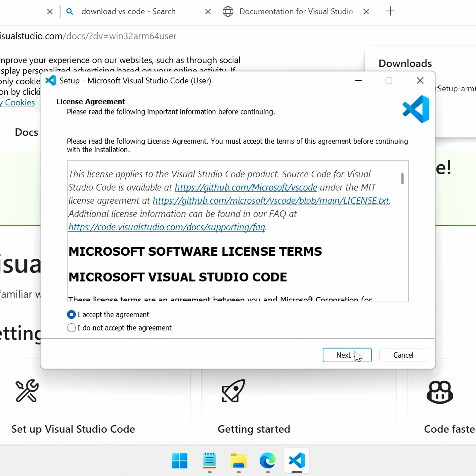Open the LICENSE.txt GitHub link
Viewport: 476px width, 476px height.
[271, 201]
